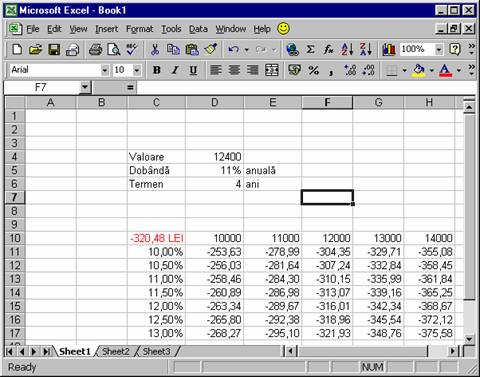Expand the Arial font name dropdown
The height and width of the screenshot is (377, 480).
tap(105, 70)
